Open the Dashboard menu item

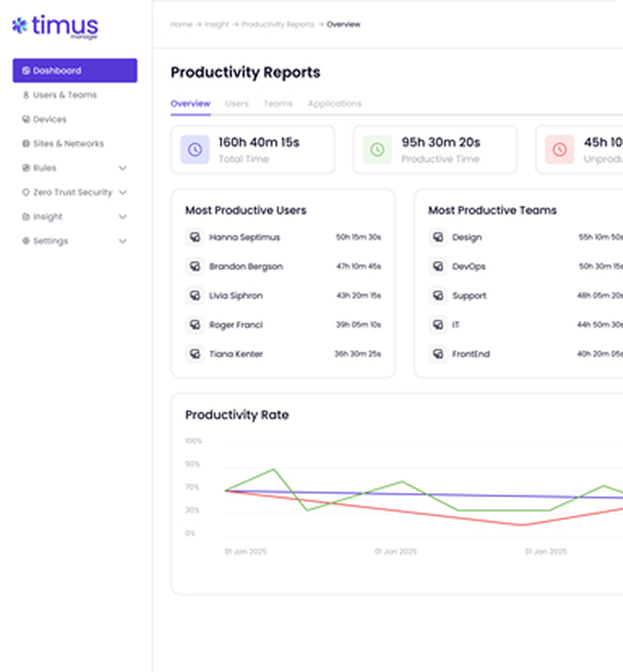click(x=75, y=70)
